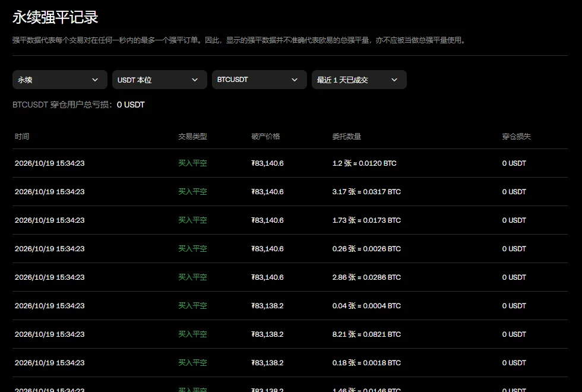Screen dimensions: 582x392
Task: Click the 永续强平记录 page title
Action: [55, 17]
